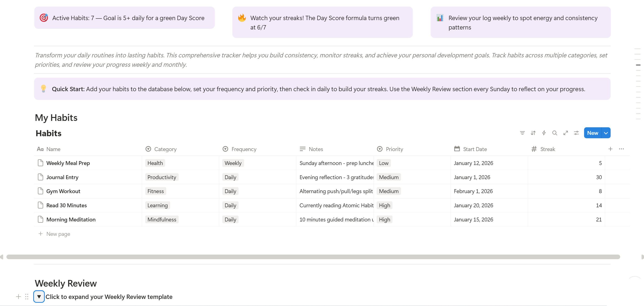The image size is (644, 306).
Task: Open the filter options for the Habits table
Action: (522, 133)
